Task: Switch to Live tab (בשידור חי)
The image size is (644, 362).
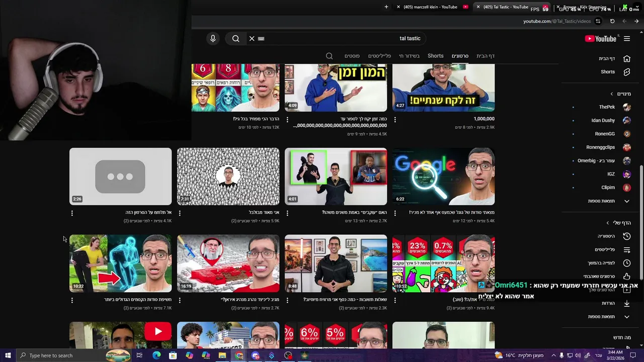Action: click(409, 56)
